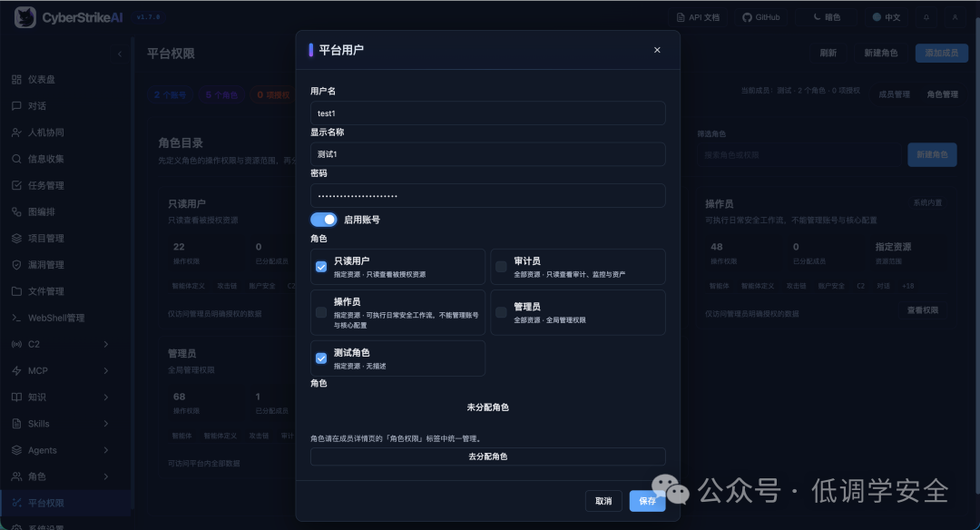Open the WebShell管理 terminal icon
Image resolution: width=980 pixels, height=530 pixels.
click(x=17, y=318)
